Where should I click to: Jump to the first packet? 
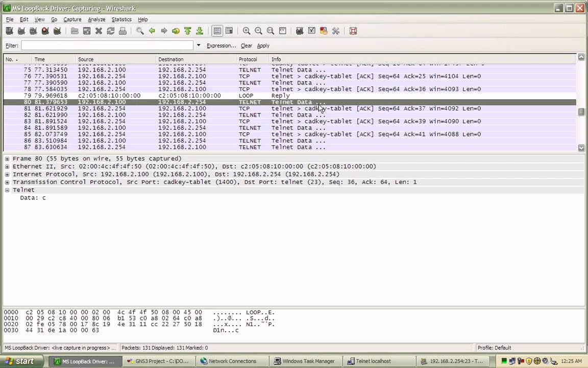click(x=187, y=31)
